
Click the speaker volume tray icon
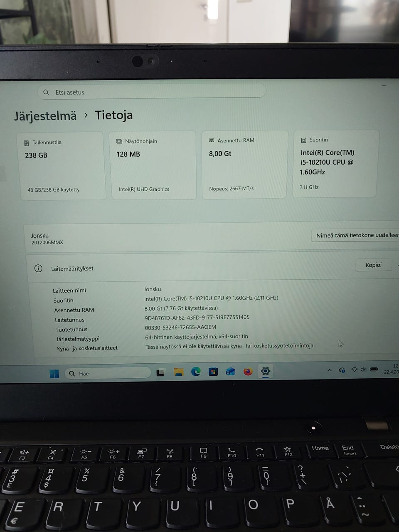(x=363, y=369)
